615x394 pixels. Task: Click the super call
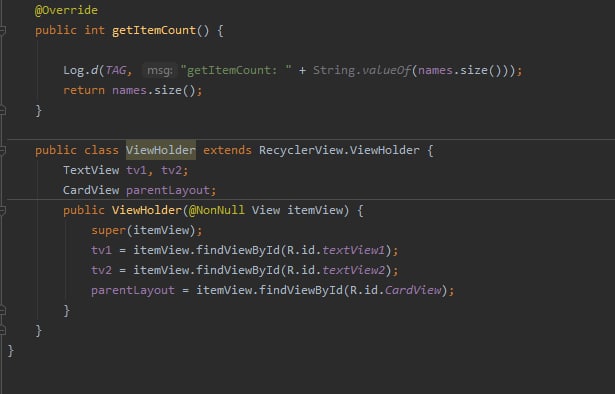(x=108, y=230)
